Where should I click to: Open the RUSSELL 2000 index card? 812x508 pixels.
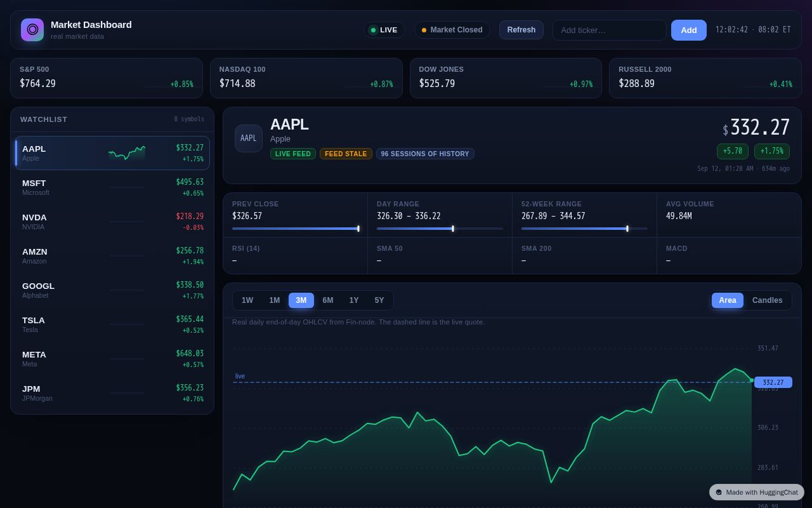tap(705, 78)
